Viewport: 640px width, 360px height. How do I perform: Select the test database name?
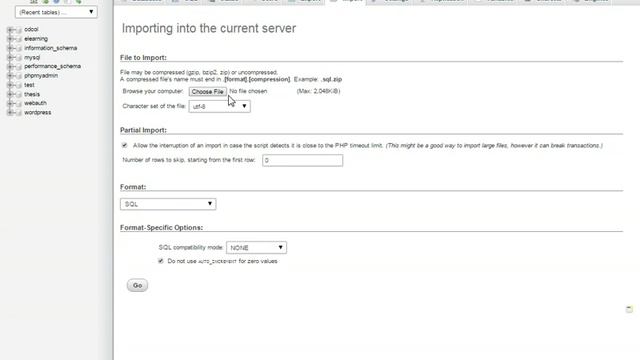(29, 85)
